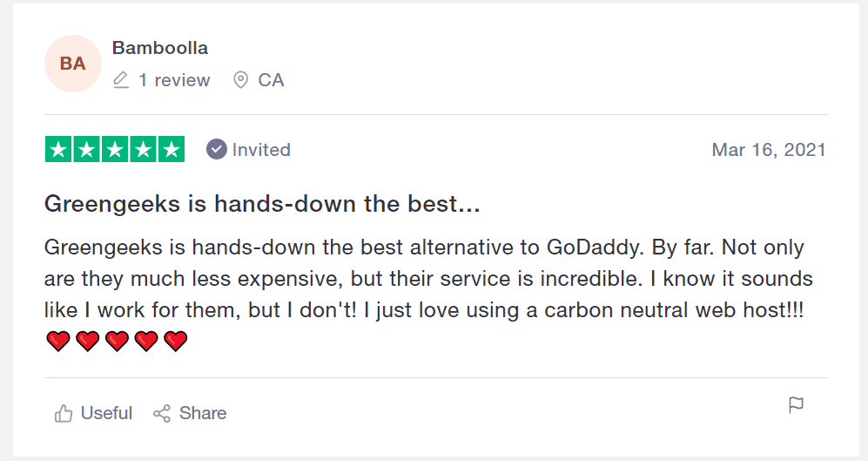Screen dimensions: 868x461
Task: Click the Share review button
Action: tap(190, 413)
